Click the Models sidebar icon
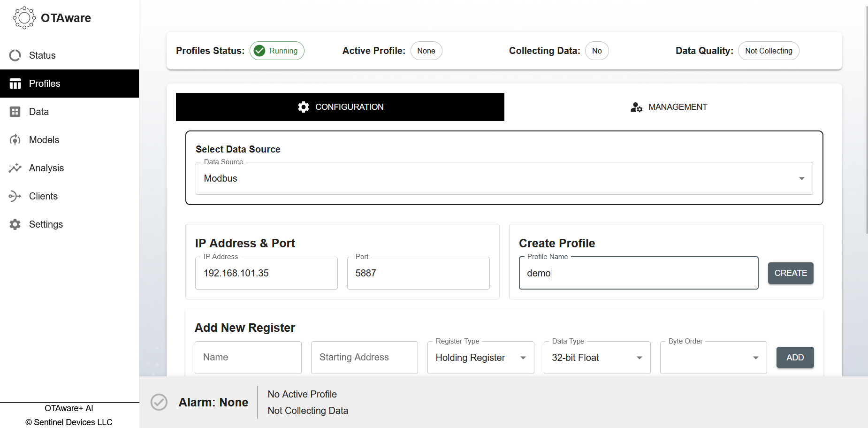868x428 pixels. click(x=15, y=140)
